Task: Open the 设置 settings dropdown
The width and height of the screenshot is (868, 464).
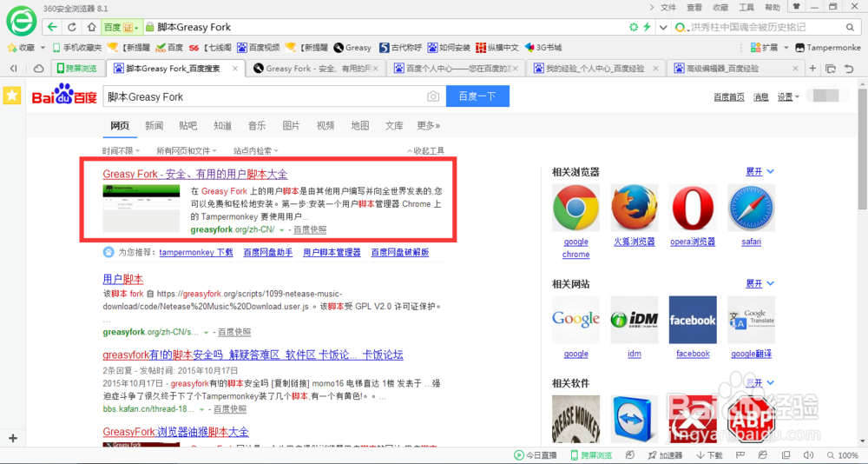Action: 788,97
